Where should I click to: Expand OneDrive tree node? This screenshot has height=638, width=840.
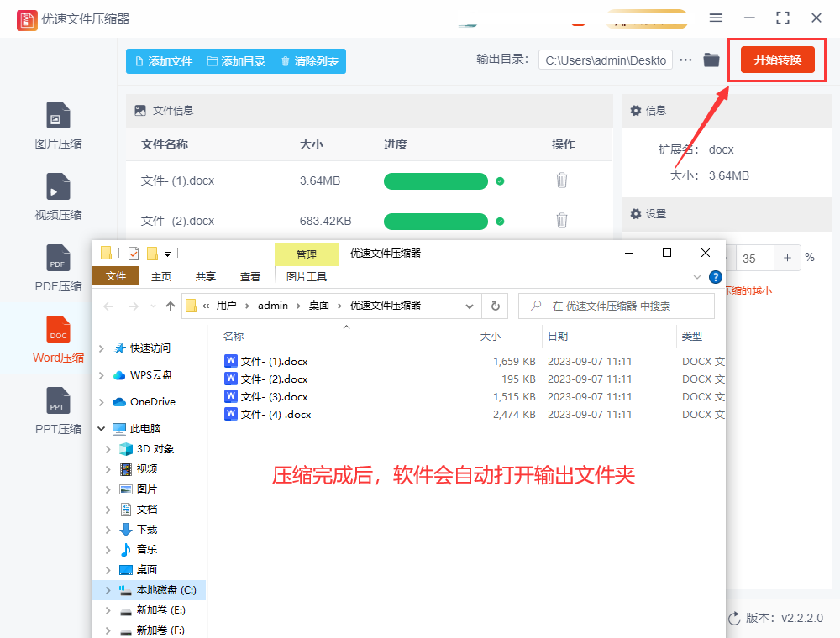coord(102,402)
